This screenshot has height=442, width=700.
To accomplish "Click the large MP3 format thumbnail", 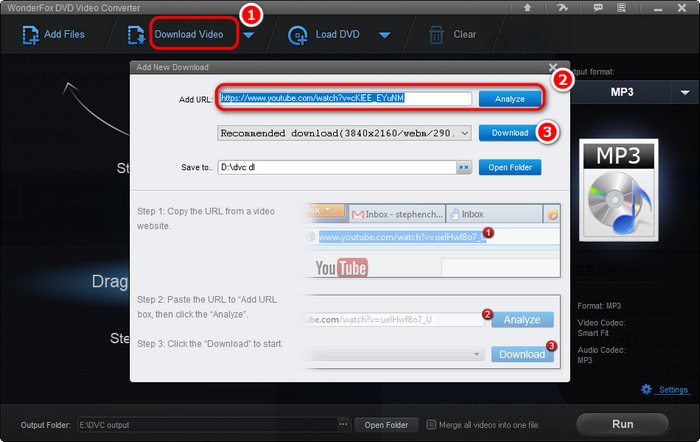I will (619, 190).
